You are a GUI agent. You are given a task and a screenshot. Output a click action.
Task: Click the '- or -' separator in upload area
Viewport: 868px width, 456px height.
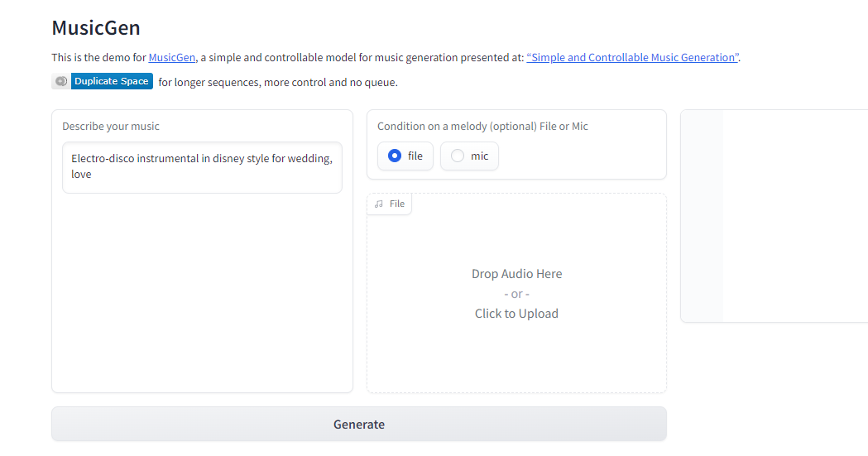[516, 294]
